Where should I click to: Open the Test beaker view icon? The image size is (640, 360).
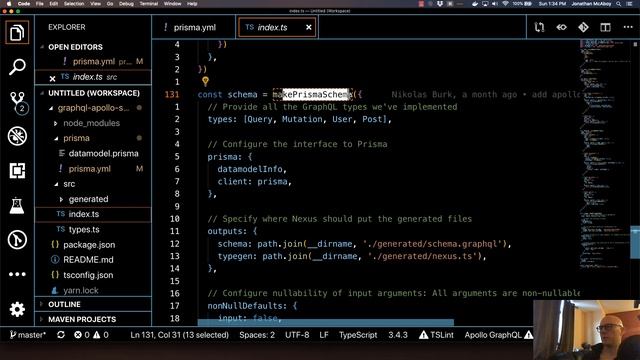pos(17,205)
